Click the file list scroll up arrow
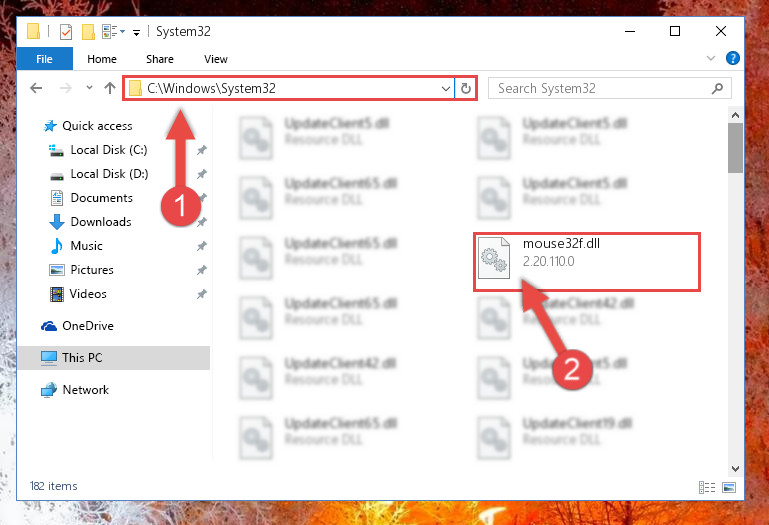Image resolution: width=769 pixels, height=525 pixels. [735, 115]
